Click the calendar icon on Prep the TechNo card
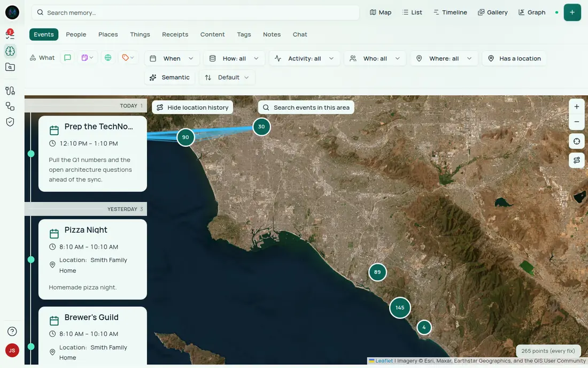 point(54,130)
